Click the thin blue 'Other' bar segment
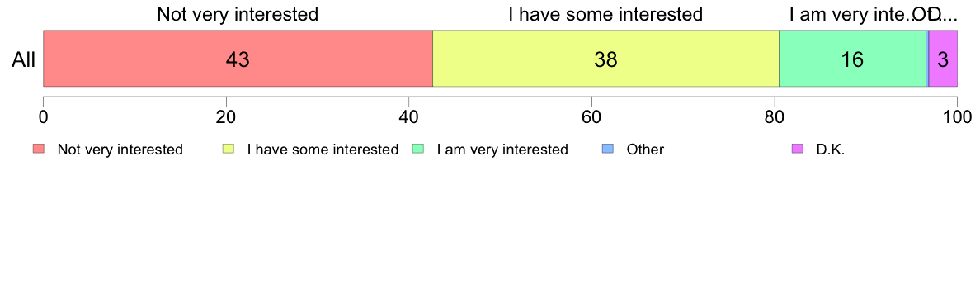 click(x=927, y=58)
